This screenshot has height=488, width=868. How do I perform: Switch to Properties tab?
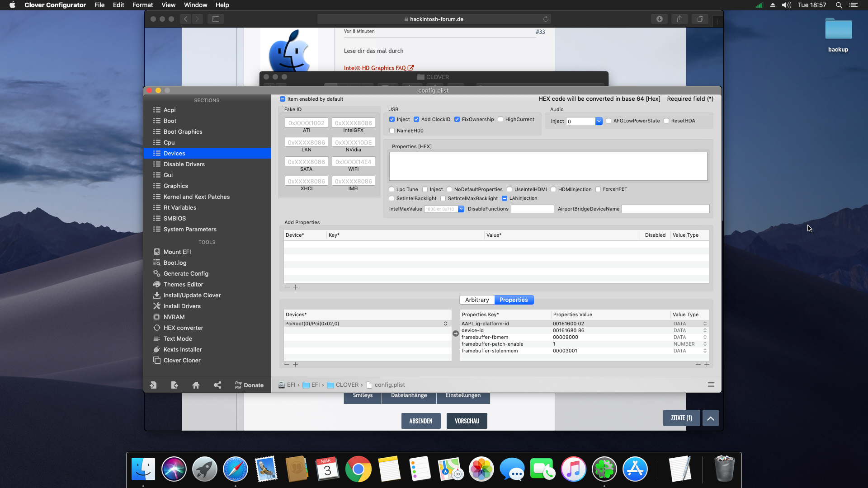tap(514, 300)
